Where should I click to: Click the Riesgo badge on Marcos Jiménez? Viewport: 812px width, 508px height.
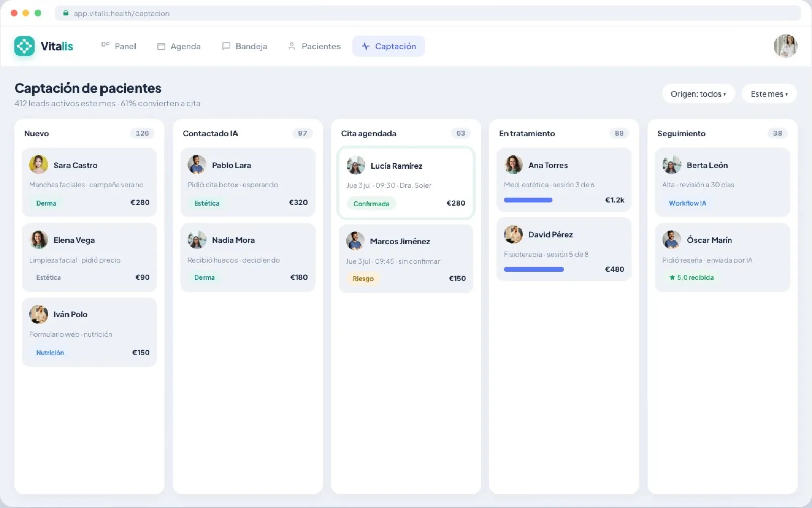point(363,279)
